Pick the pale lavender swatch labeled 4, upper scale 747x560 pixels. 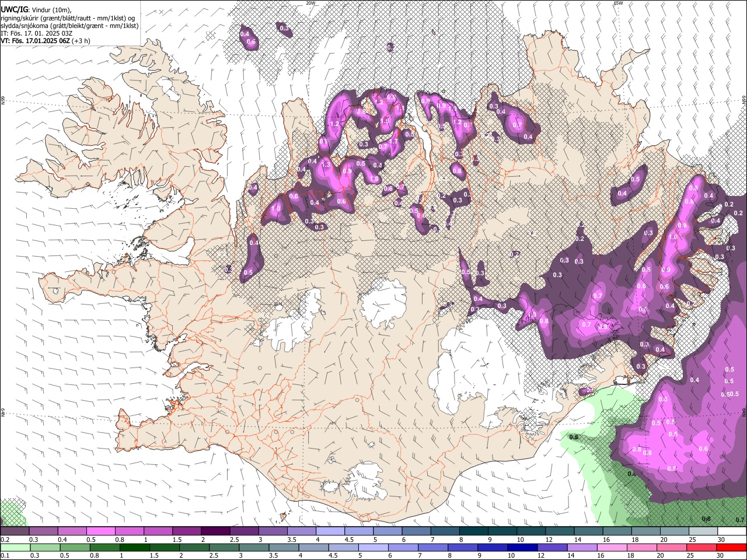click(x=330, y=531)
